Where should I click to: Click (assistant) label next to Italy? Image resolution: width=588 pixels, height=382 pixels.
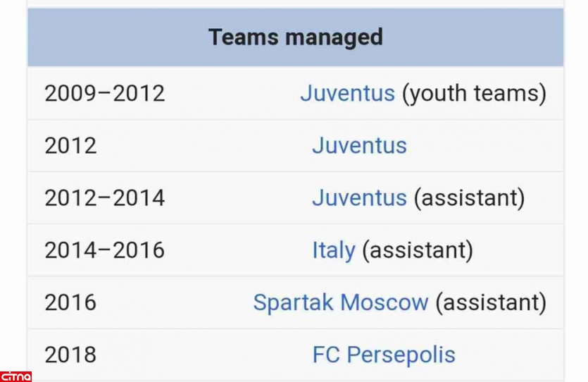pos(417,249)
